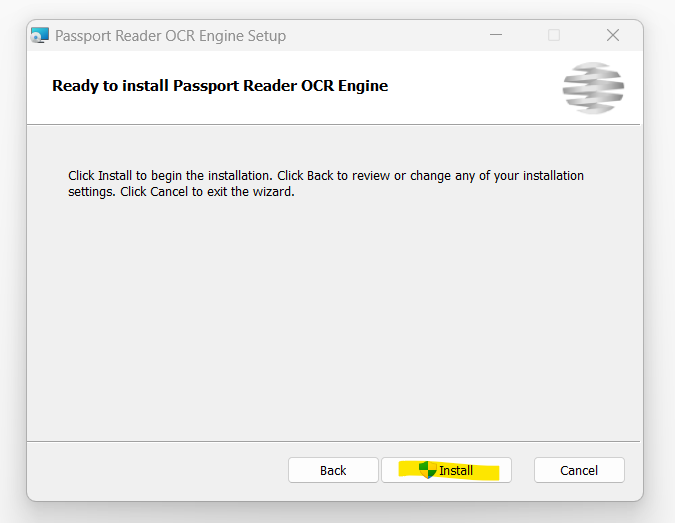Click the word "Install" in the instruction sentence

coord(115,176)
